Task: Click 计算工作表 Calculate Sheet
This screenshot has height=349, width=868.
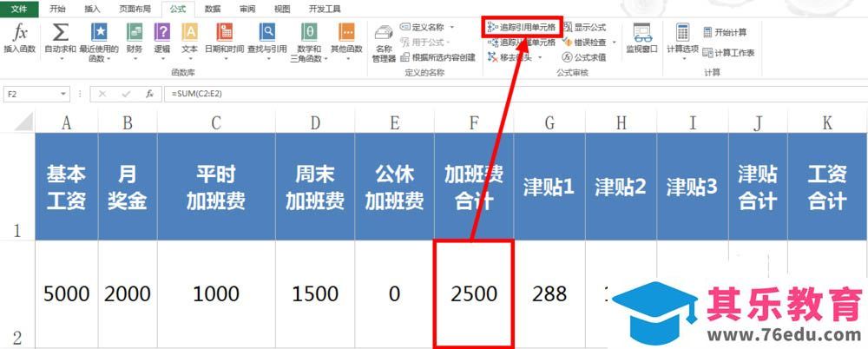Action: click(728, 53)
